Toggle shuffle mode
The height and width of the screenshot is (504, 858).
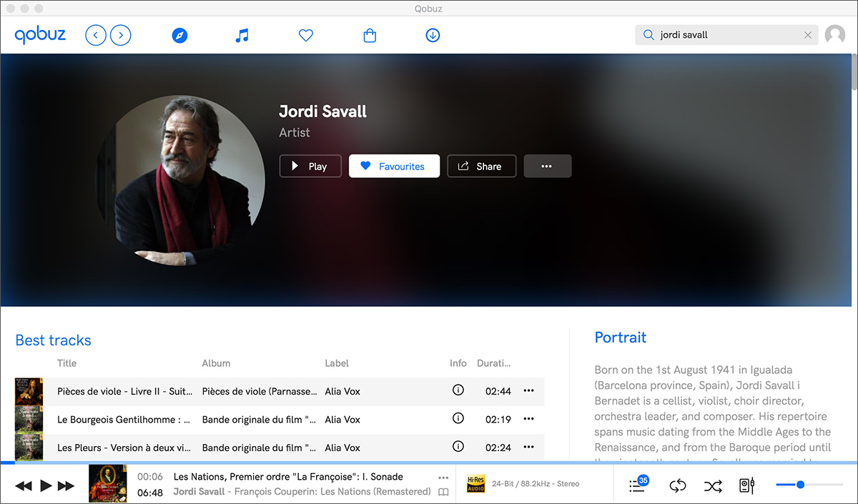(x=713, y=486)
